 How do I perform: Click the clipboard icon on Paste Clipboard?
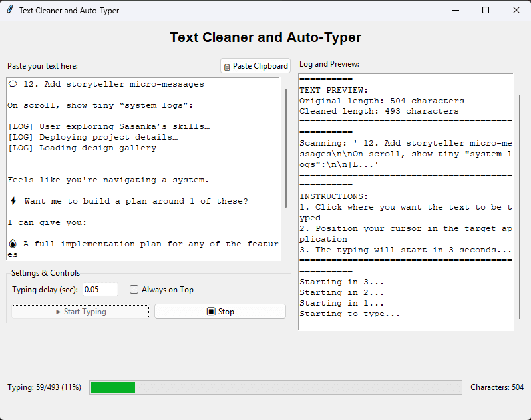click(x=227, y=67)
